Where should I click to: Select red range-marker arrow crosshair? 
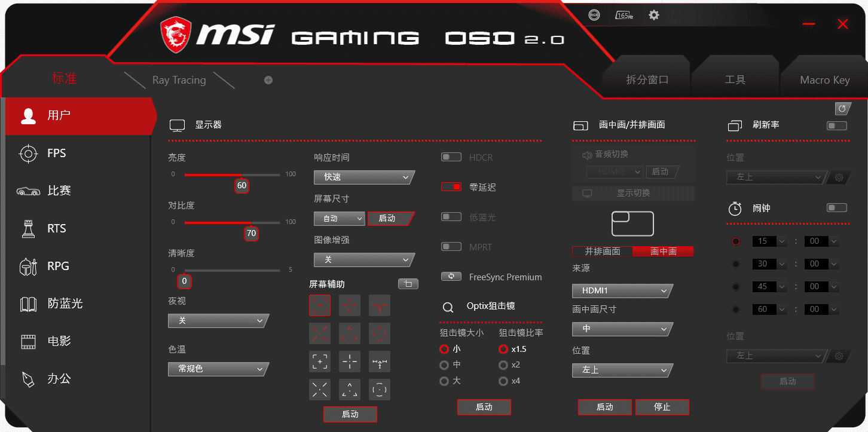(380, 305)
